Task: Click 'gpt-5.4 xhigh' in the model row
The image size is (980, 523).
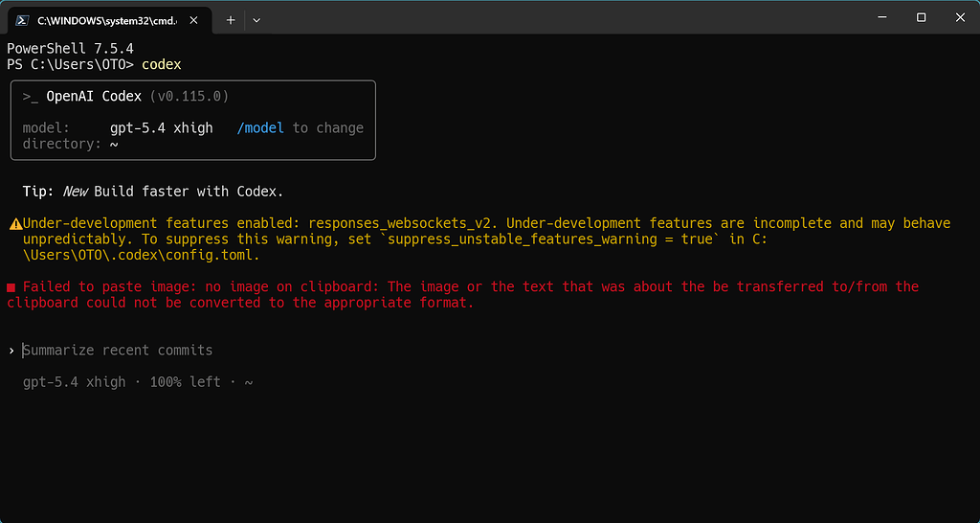Action: tap(161, 128)
